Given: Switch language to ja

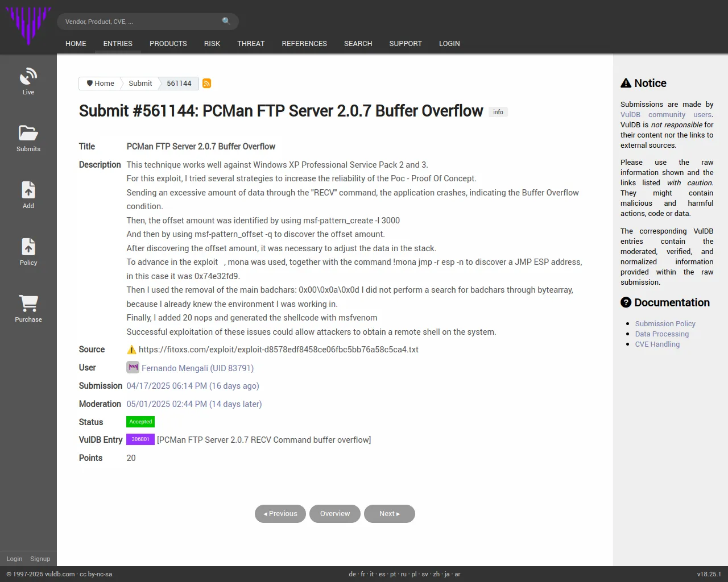Looking at the screenshot, I should point(447,574).
